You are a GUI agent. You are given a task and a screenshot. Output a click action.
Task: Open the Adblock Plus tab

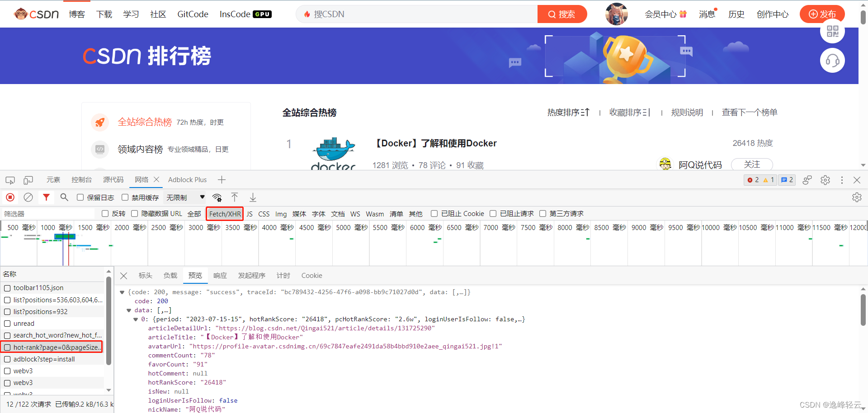(x=187, y=180)
